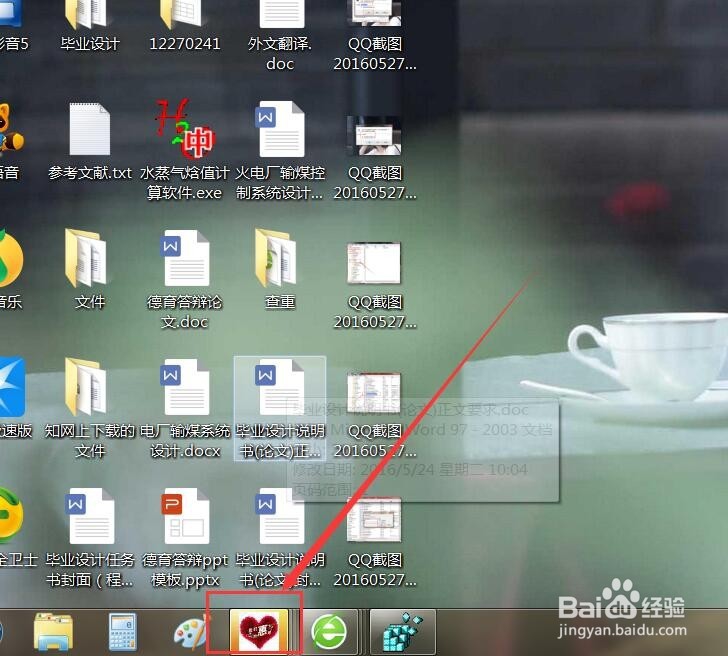Open the green e browser in taskbar
This screenshot has height=656, width=728.
tap(329, 632)
